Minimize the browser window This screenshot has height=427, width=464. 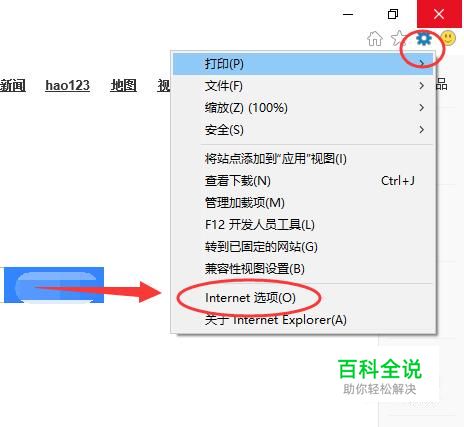348,14
